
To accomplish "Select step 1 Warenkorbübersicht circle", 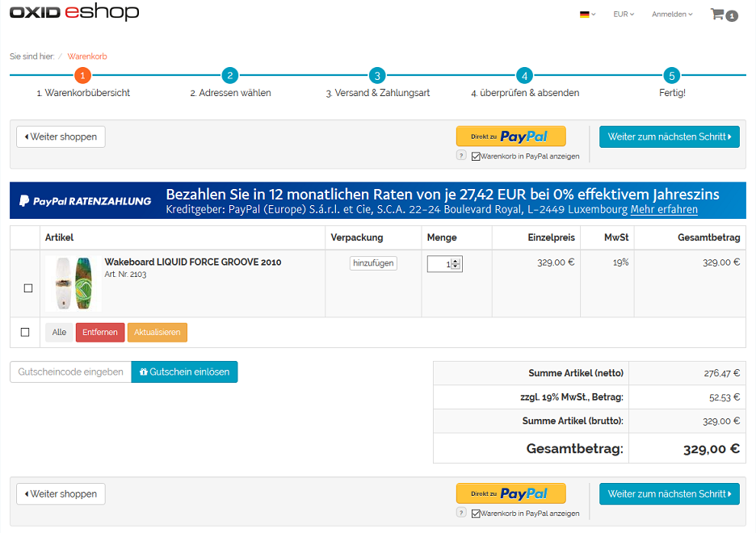I will click(82, 75).
